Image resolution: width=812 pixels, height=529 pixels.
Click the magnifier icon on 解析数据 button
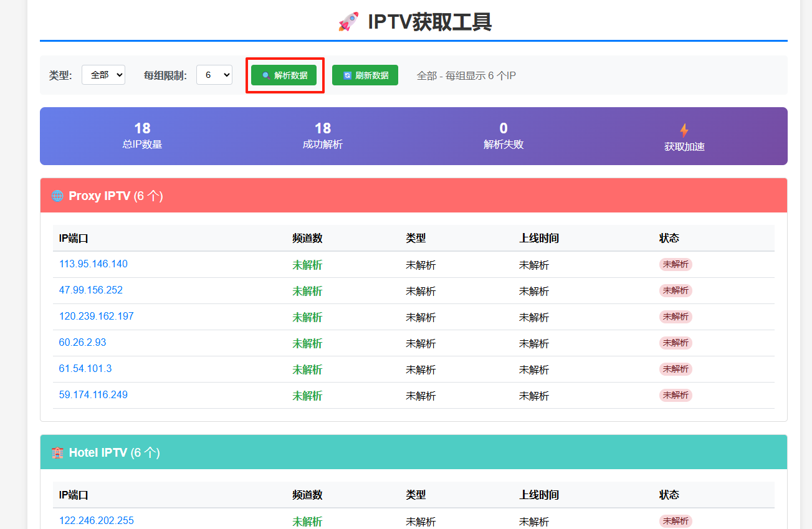(266, 75)
